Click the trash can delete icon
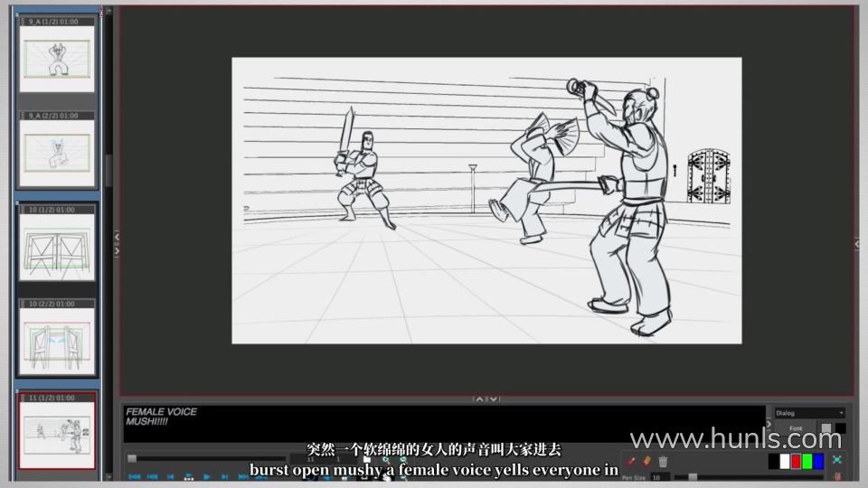 pos(663,461)
